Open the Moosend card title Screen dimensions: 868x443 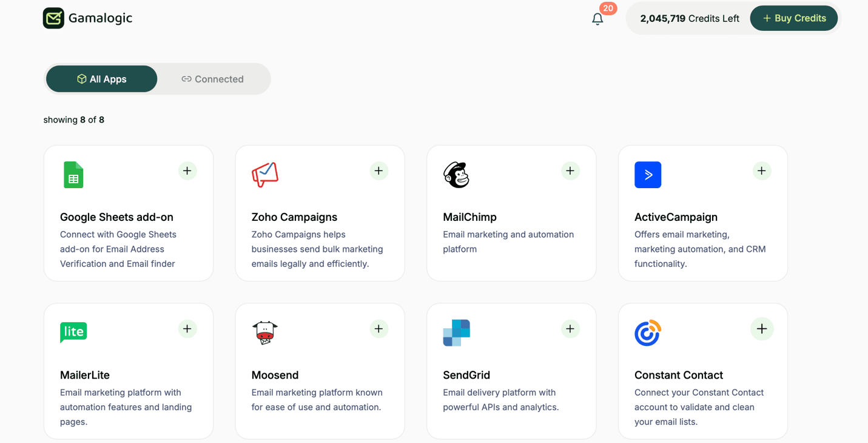[x=275, y=375]
